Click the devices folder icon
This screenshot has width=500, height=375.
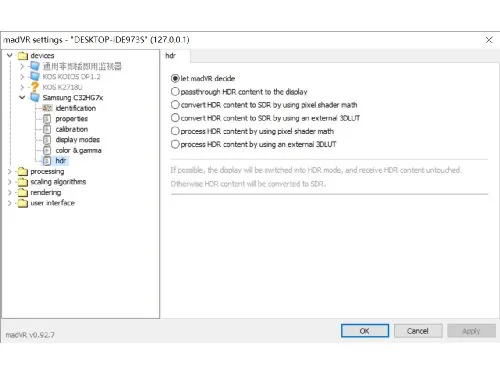(23, 55)
